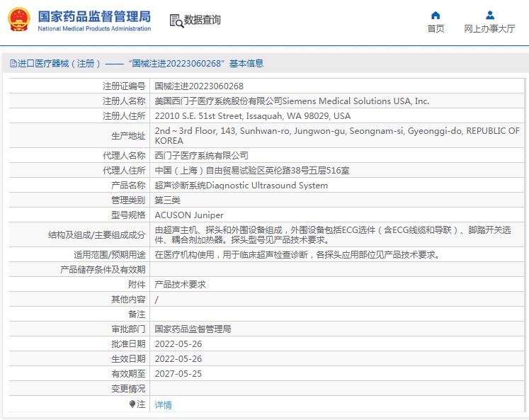Select registration number 国械注进20223060268 value
This screenshot has width=529, height=420.
coord(199,86)
